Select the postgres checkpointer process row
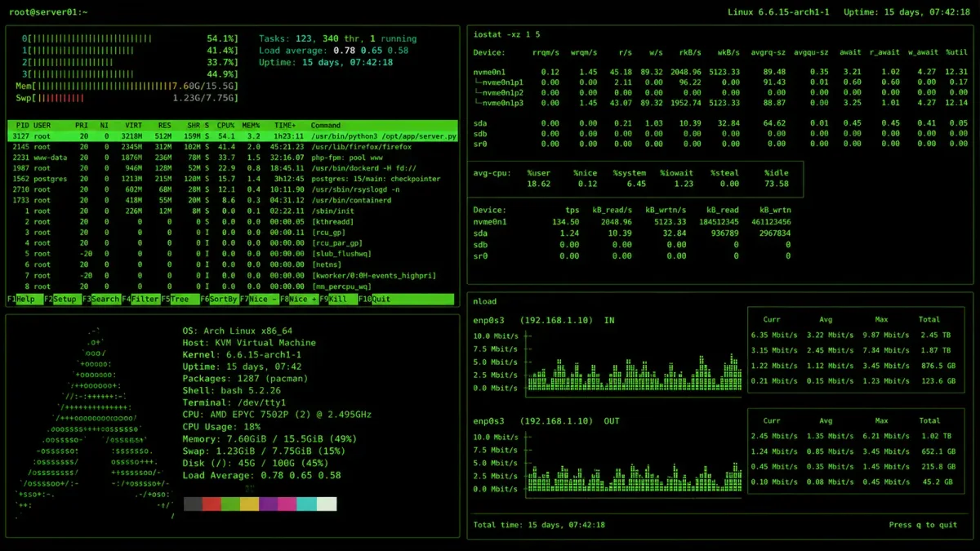Image resolution: width=980 pixels, height=551 pixels. 233,178
